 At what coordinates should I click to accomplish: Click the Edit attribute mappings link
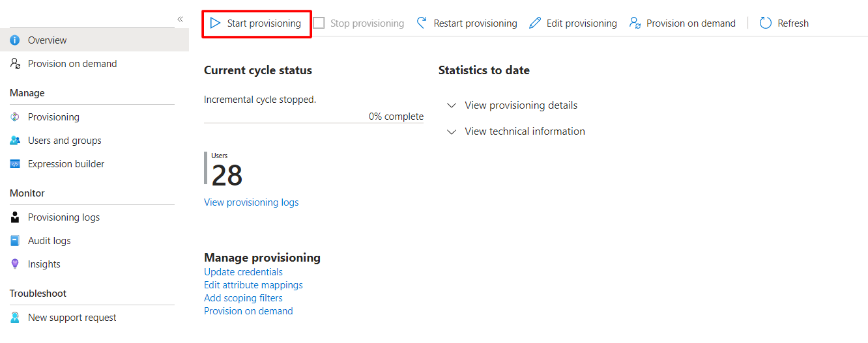pos(253,285)
